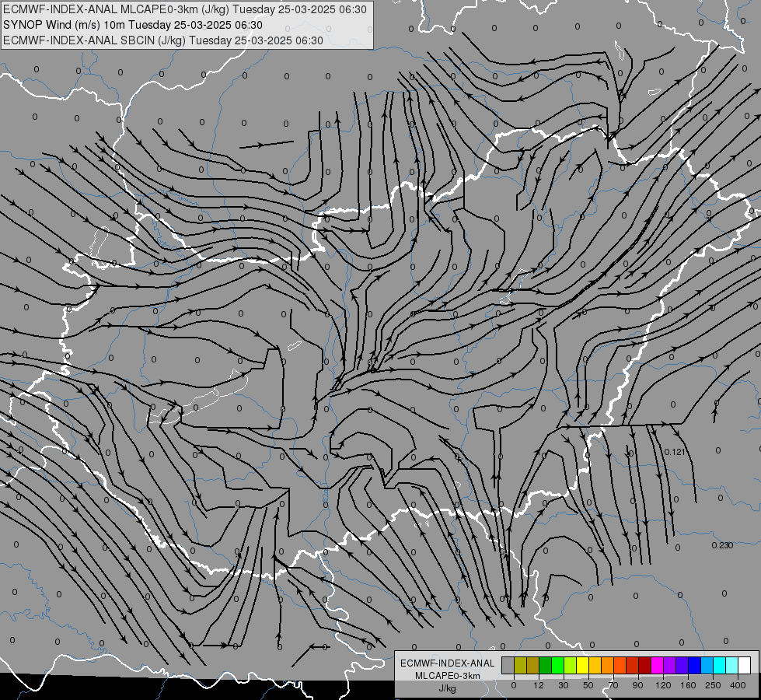Select the magenta legend swatch
The height and width of the screenshot is (700, 761).
[x=658, y=666]
